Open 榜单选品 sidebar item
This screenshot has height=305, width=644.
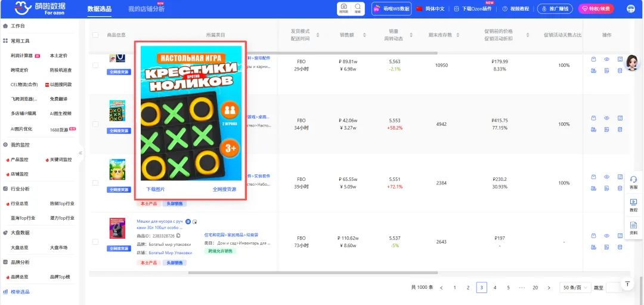tap(20, 292)
